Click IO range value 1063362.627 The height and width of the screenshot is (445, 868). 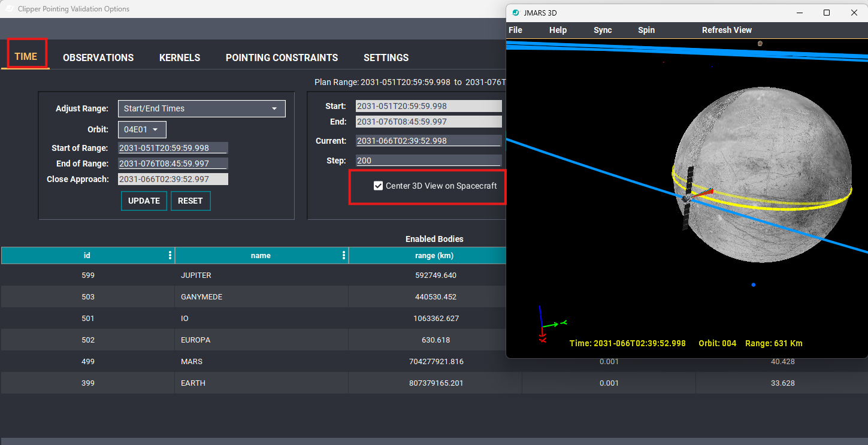point(437,319)
